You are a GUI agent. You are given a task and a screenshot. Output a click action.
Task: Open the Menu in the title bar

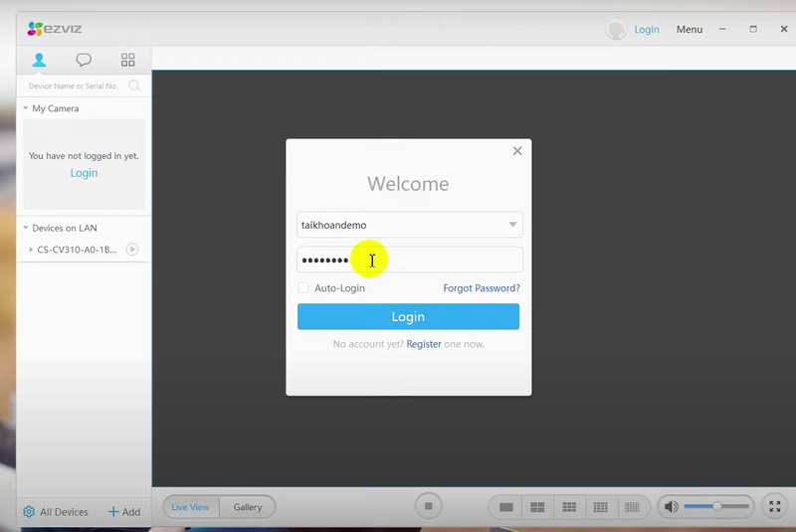[x=689, y=30]
